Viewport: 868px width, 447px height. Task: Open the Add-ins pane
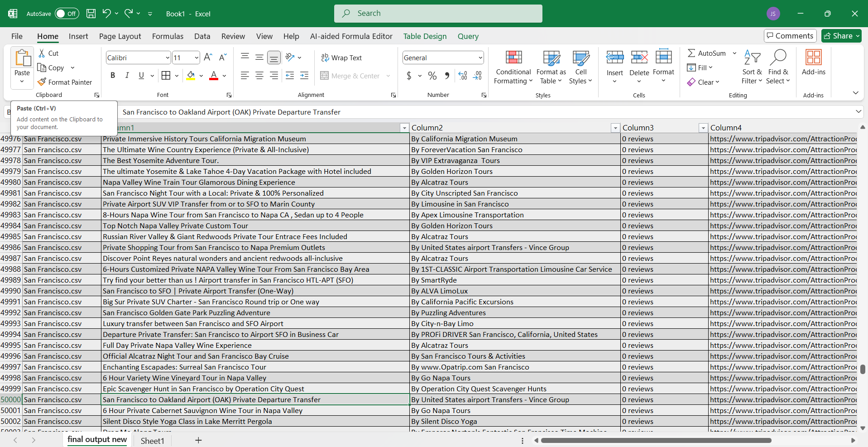tap(814, 62)
